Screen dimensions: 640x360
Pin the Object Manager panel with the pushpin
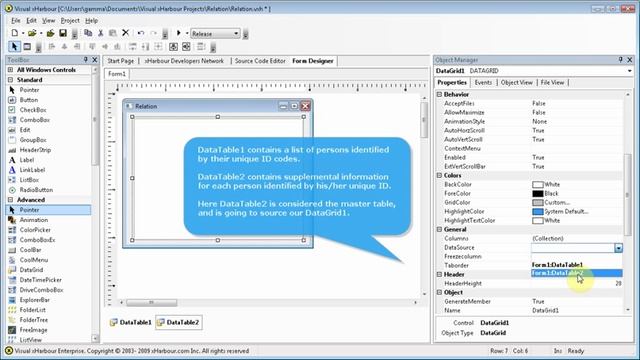[x=620, y=60]
